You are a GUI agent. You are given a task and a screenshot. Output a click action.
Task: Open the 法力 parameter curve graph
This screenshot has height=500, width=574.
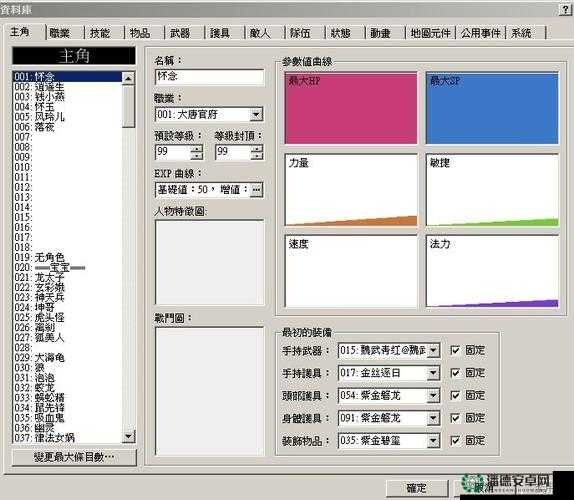492,271
